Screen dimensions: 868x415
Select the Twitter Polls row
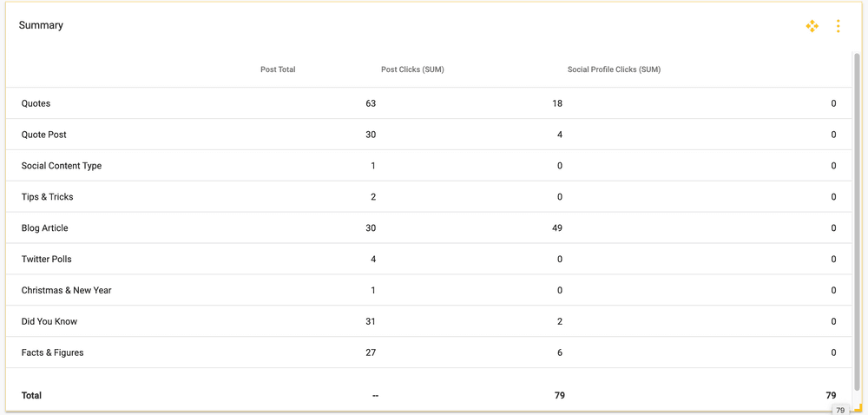(46, 260)
